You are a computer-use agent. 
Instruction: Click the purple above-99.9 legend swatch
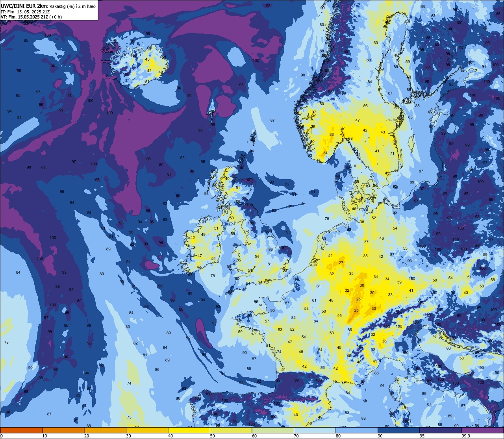click(x=482, y=430)
